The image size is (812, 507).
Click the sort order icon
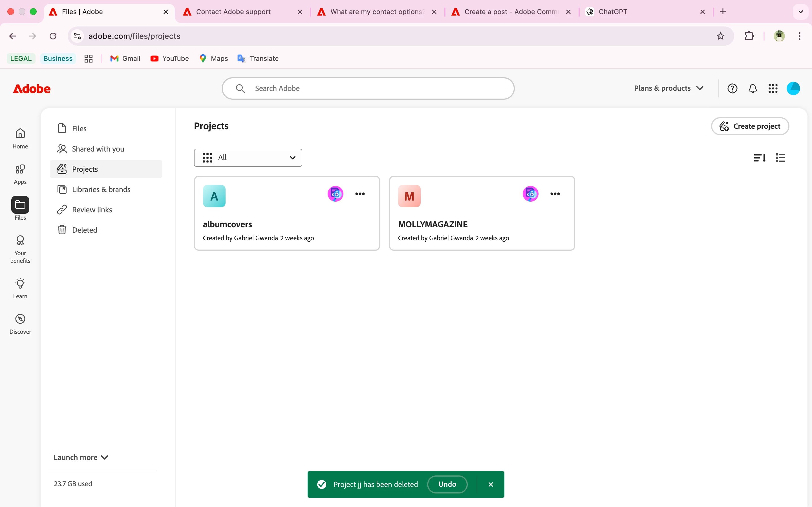[759, 158]
